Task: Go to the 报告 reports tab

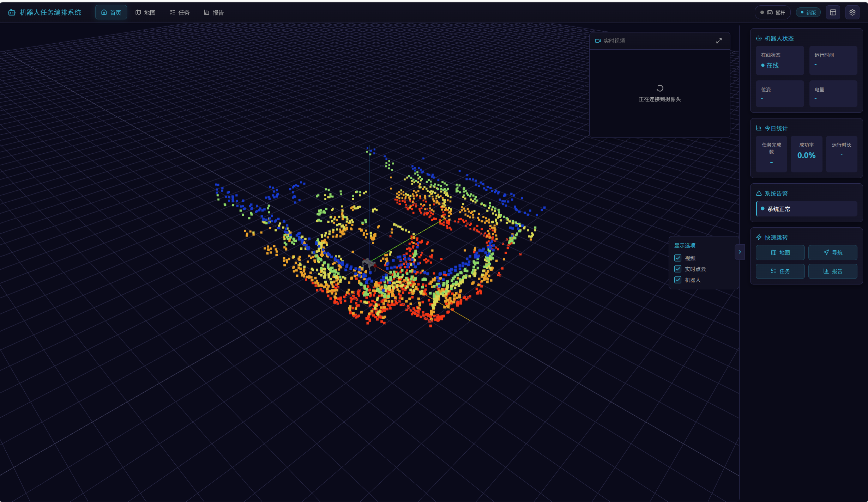Action: (x=214, y=12)
